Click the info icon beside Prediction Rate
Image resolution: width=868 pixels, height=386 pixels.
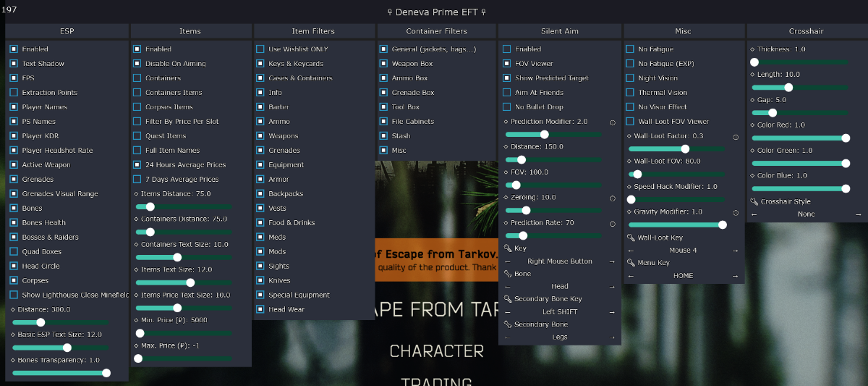(x=613, y=223)
